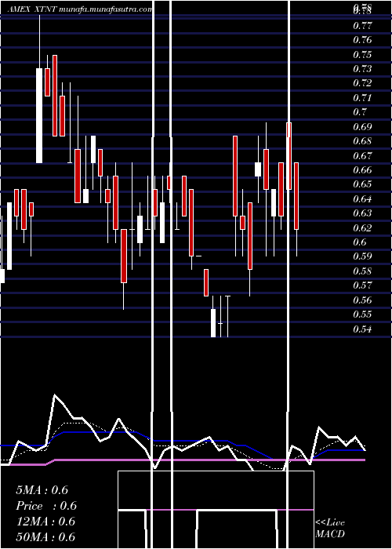The height and width of the screenshot is (549, 392).
Task: Select the tallest white candlestick near 0.73
Action: point(39,115)
